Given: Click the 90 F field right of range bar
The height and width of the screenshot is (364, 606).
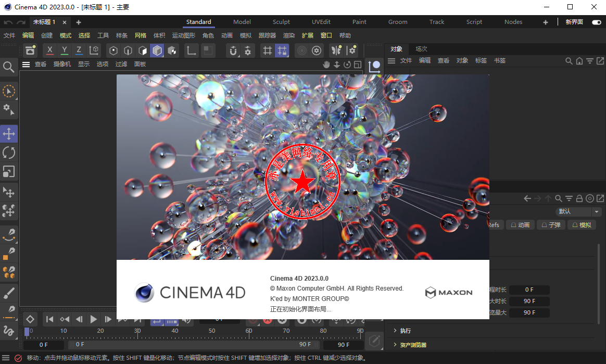Looking at the screenshot, I should [343, 345].
